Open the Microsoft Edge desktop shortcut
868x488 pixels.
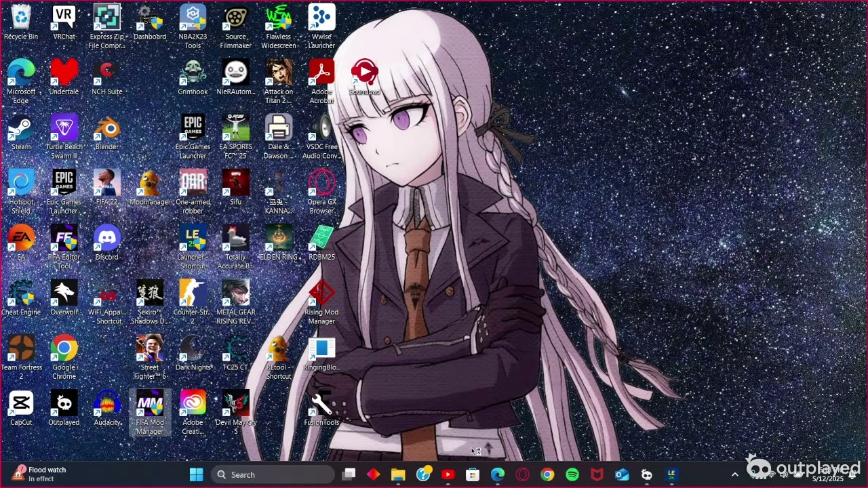[21, 82]
